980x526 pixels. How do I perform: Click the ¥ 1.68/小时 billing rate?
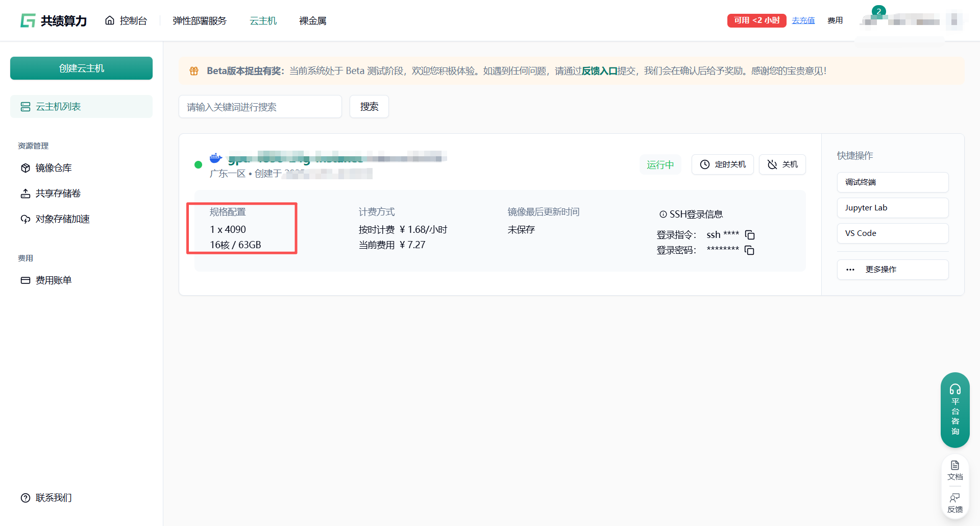[423, 230]
